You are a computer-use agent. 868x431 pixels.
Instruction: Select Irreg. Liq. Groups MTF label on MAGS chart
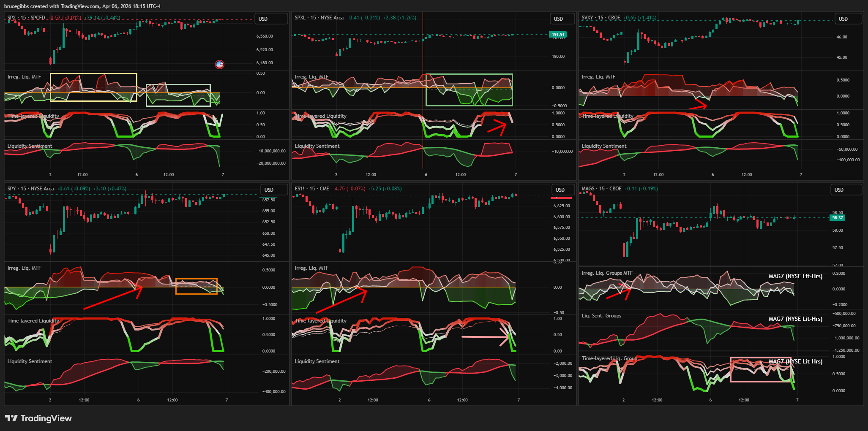[607, 273]
